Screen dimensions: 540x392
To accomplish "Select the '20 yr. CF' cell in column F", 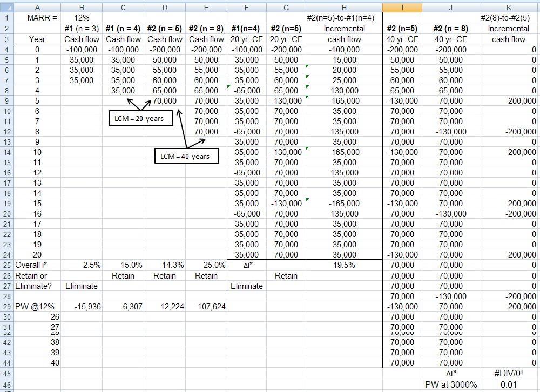I will [247, 39].
